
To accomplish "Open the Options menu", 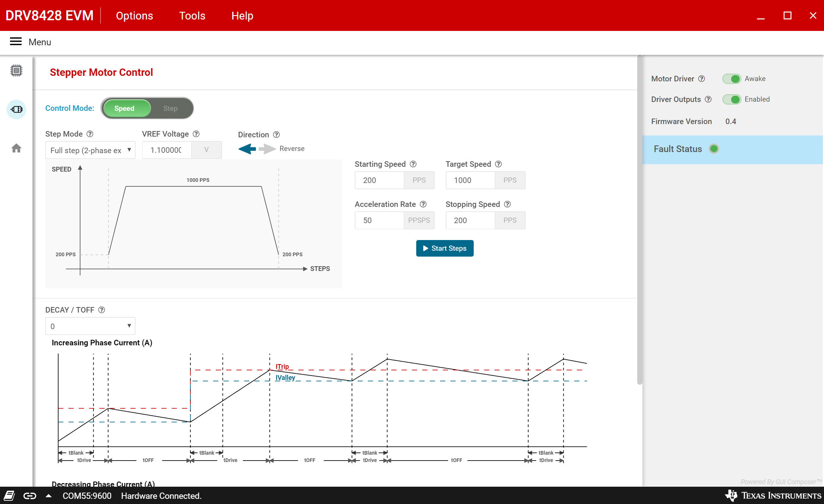I will click(134, 15).
